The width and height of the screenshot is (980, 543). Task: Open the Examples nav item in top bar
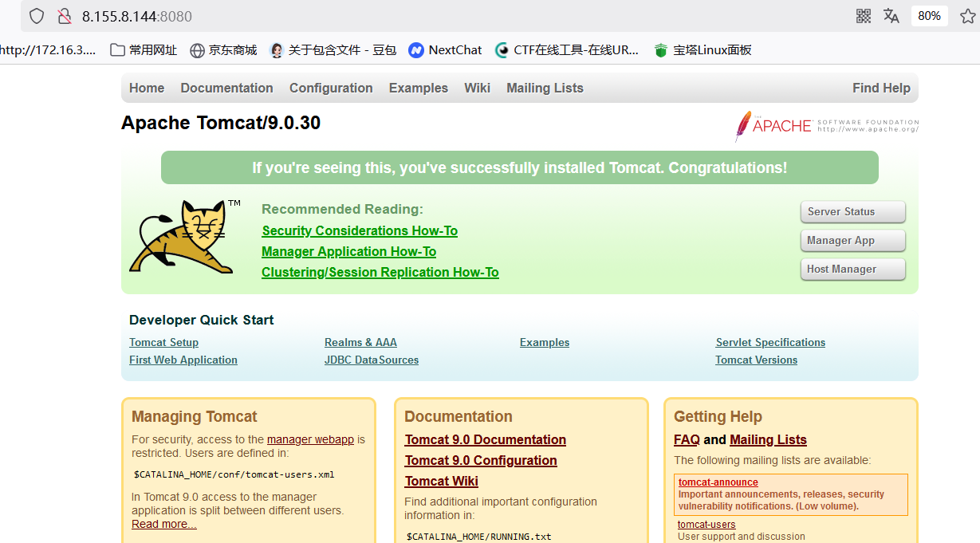pos(419,89)
